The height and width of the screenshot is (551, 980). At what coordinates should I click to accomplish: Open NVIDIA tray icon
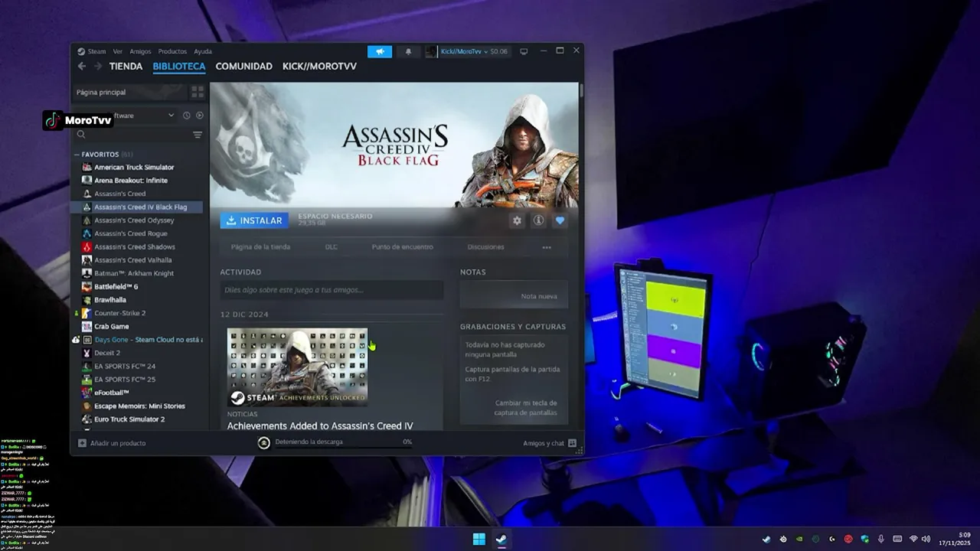[799, 540]
